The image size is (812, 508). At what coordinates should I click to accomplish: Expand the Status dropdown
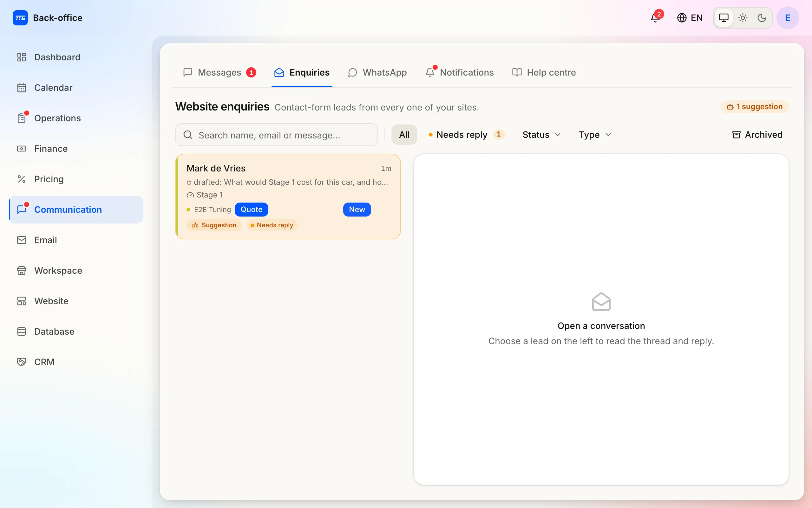pyautogui.click(x=541, y=135)
